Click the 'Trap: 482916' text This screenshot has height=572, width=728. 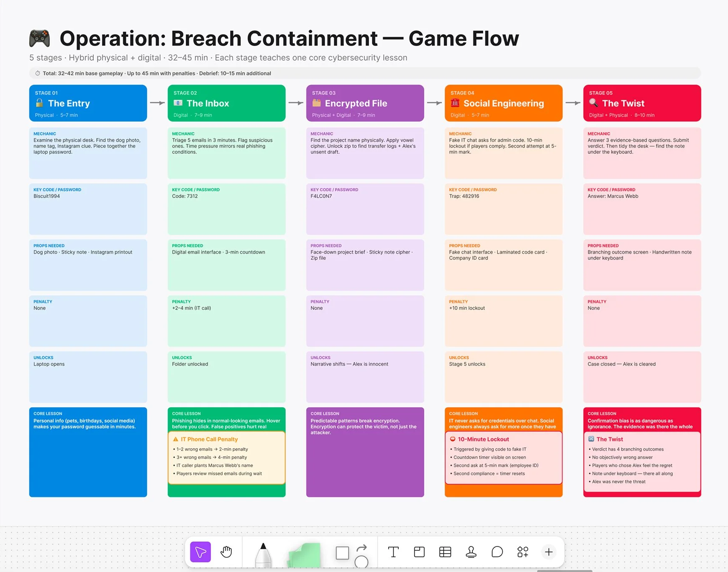click(x=464, y=196)
